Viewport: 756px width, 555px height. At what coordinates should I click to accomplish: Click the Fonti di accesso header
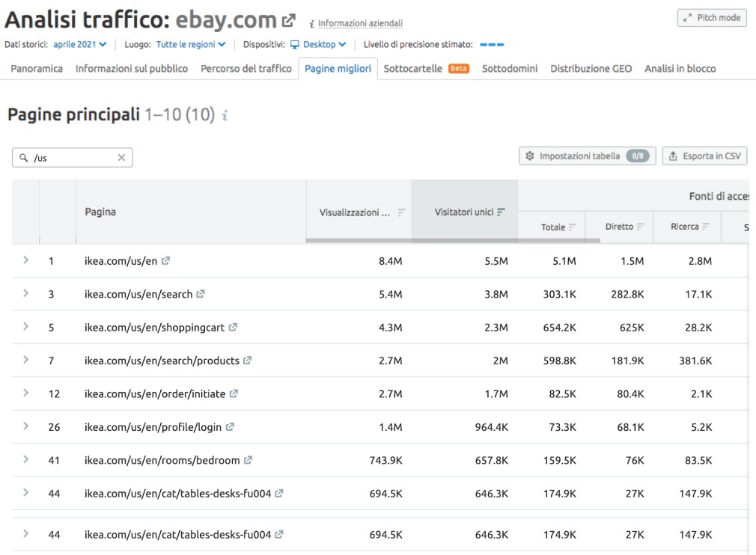(x=719, y=196)
